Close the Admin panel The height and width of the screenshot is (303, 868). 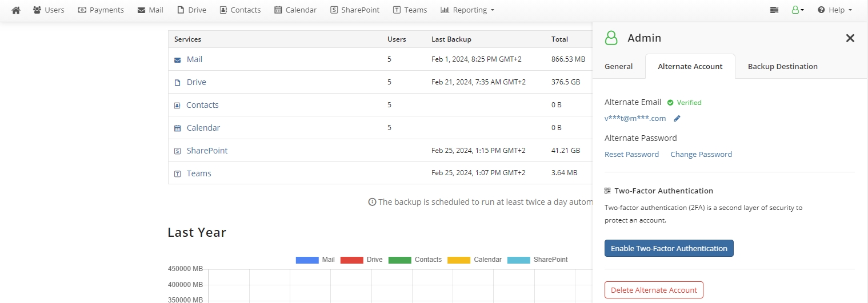click(850, 38)
